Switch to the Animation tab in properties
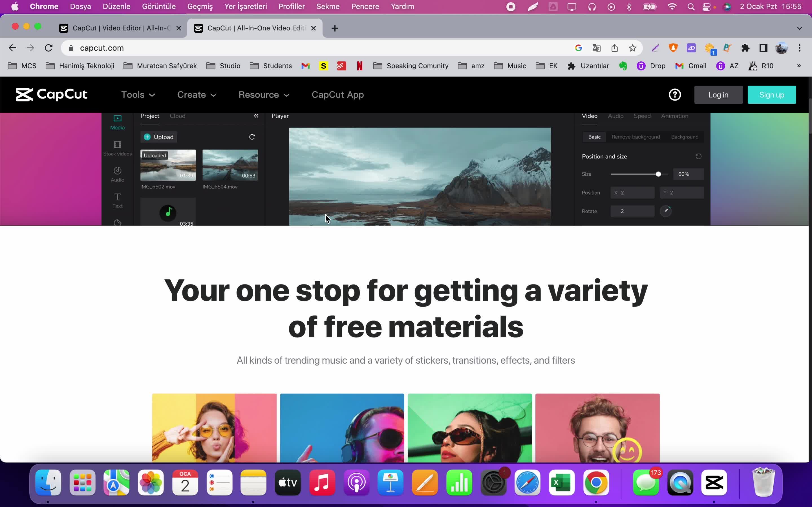 tap(675, 116)
